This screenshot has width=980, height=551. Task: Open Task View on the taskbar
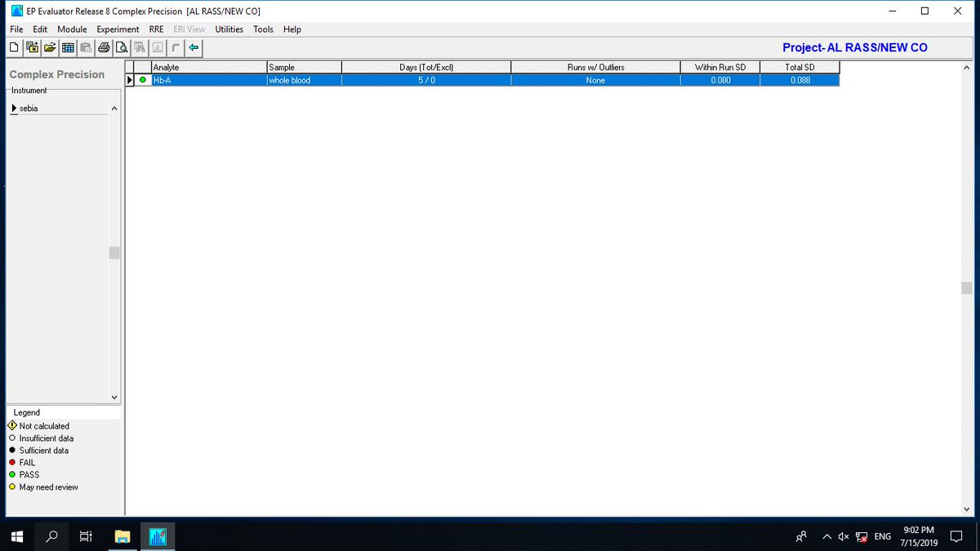(86, 536)
